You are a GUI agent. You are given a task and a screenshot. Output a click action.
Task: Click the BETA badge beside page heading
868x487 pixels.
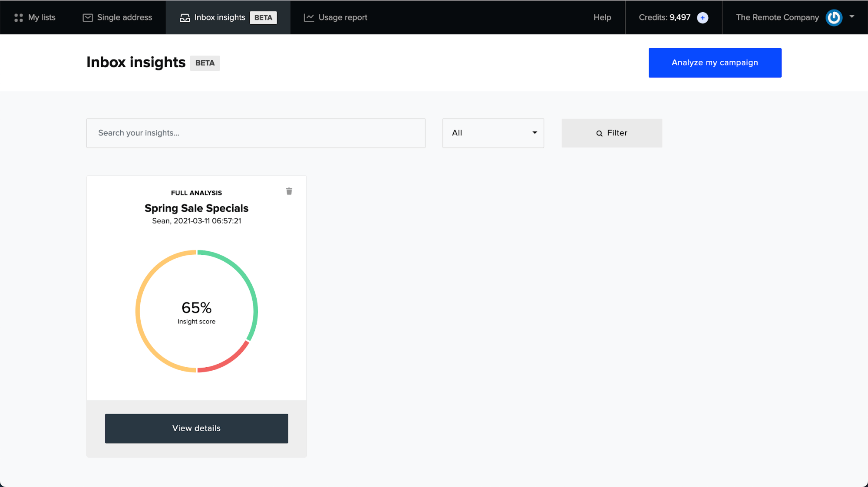[205, 63]
